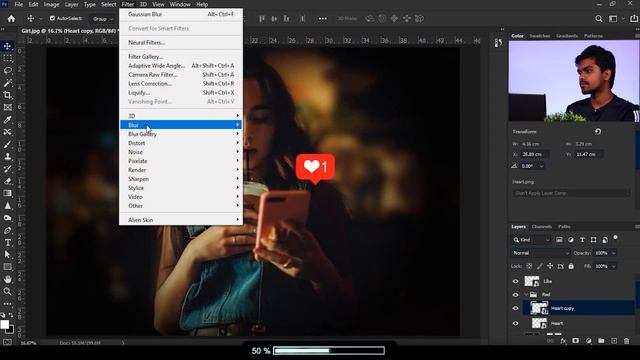Open the Kind filter dropdown
The height and width of the screenshot is (360, 640).
[531, 240]
